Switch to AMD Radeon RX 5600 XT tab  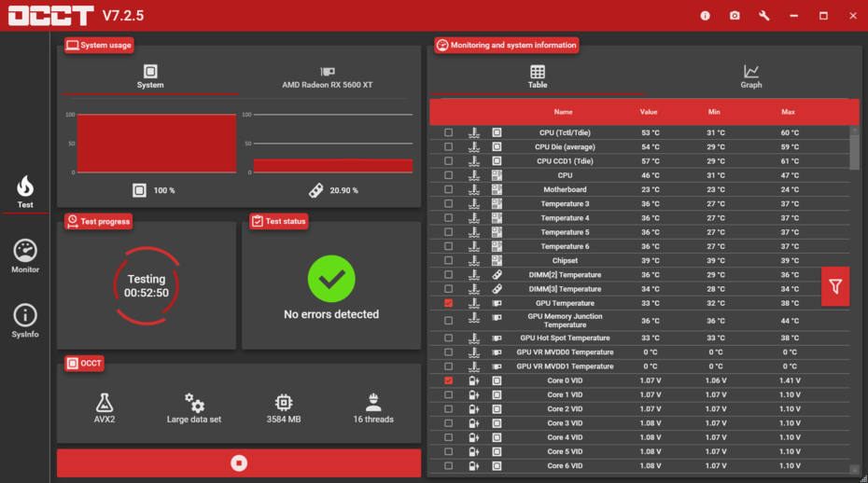(328, 76)
